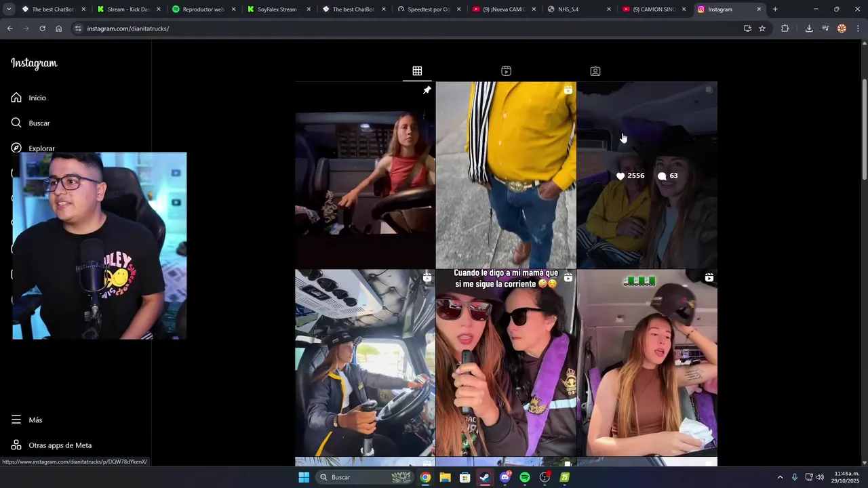Viewport: 868px width, 488px height.
Task: Open Instagram home via Inicio icon
Action: coord(16,98)
